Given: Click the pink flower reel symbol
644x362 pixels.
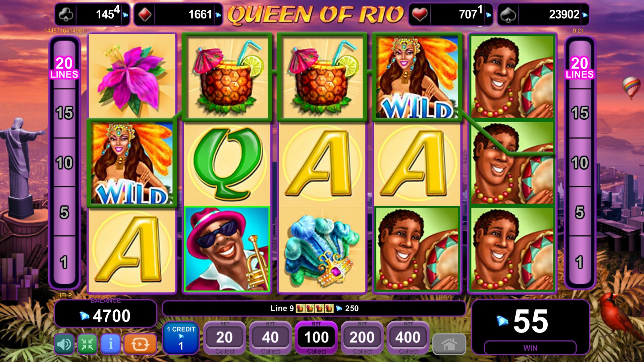Looking at the screenshot, I should [132, 76].
